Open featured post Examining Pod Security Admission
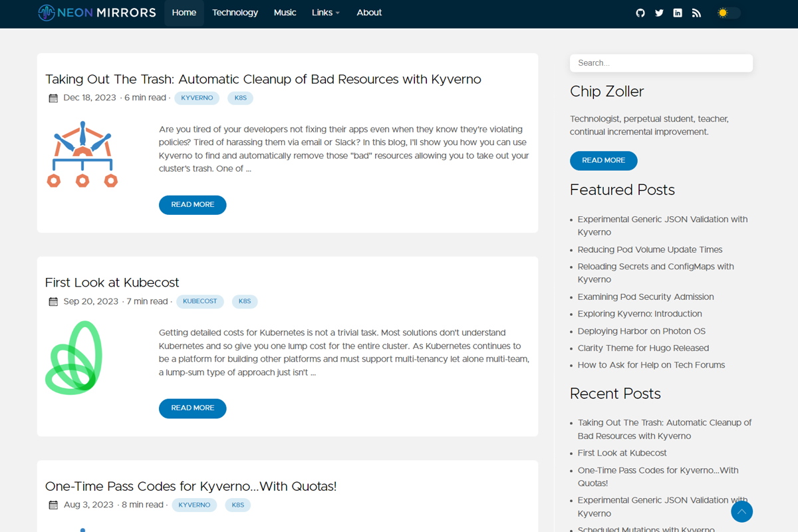This screenshot has height=532, width=798. pos(645,297)
